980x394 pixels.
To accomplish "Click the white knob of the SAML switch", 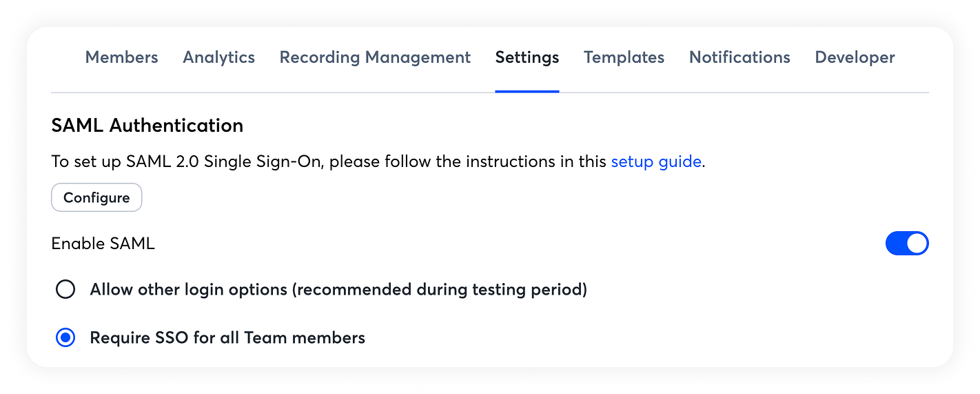I will click(917, 244).
